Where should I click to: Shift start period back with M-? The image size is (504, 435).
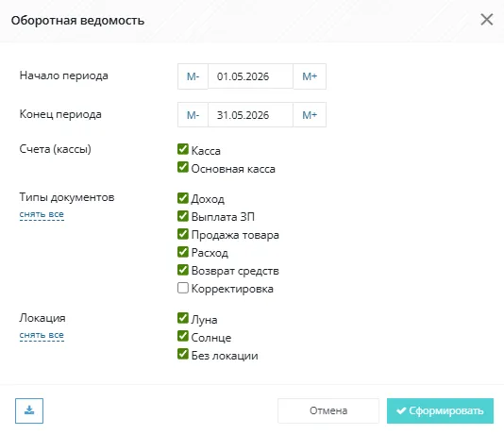193,76
